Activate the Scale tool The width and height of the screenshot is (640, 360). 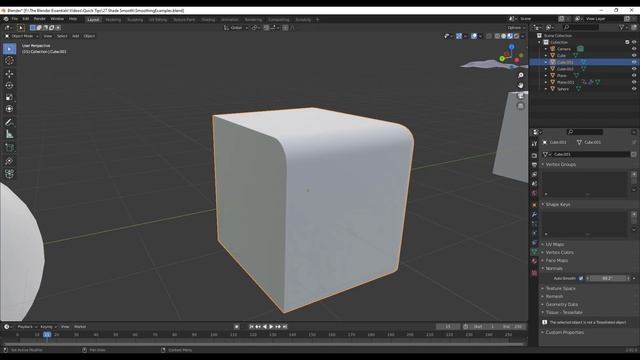(x=9, y=98)
